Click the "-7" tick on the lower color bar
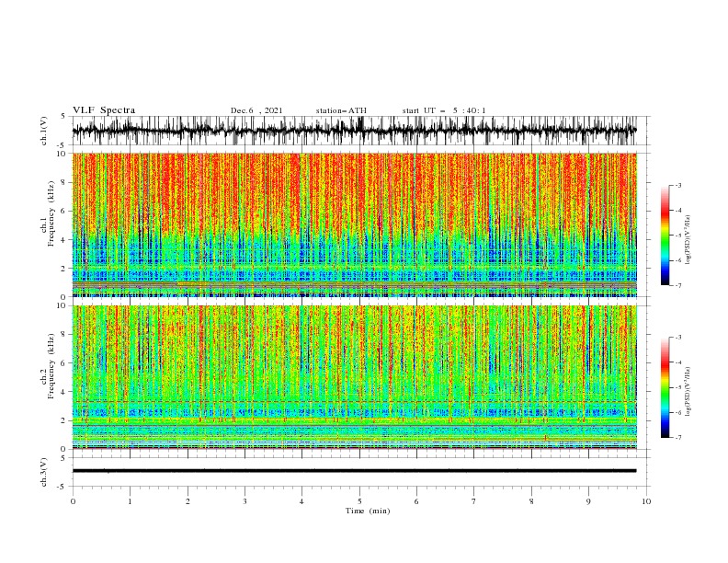Image resolution: width=728 pixels, height=563 pixels. click(x=678, y=438)
